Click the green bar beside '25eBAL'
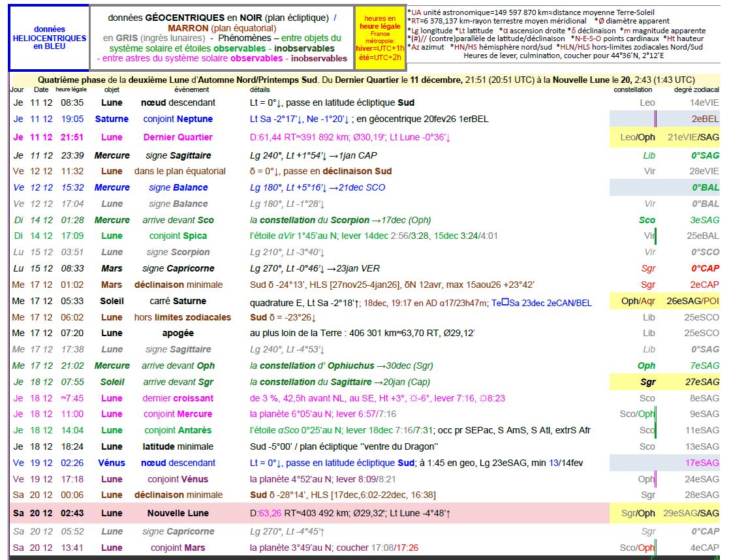Image resolution: width=729 pixels, height=560 pixels. click(x=655, y=236)
